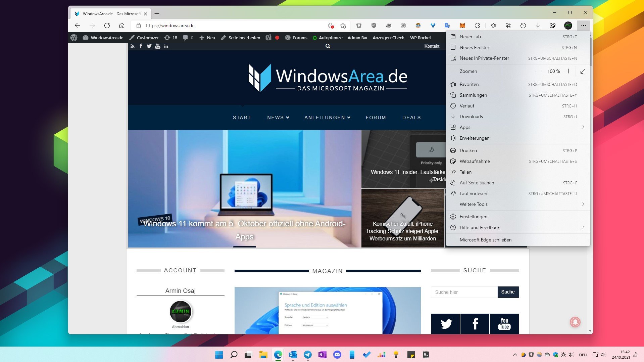Image resolution: width=644 pixels, height=362 pixels.
Task: Choose Auf Seite suchen
Action: tap(518, 183)
